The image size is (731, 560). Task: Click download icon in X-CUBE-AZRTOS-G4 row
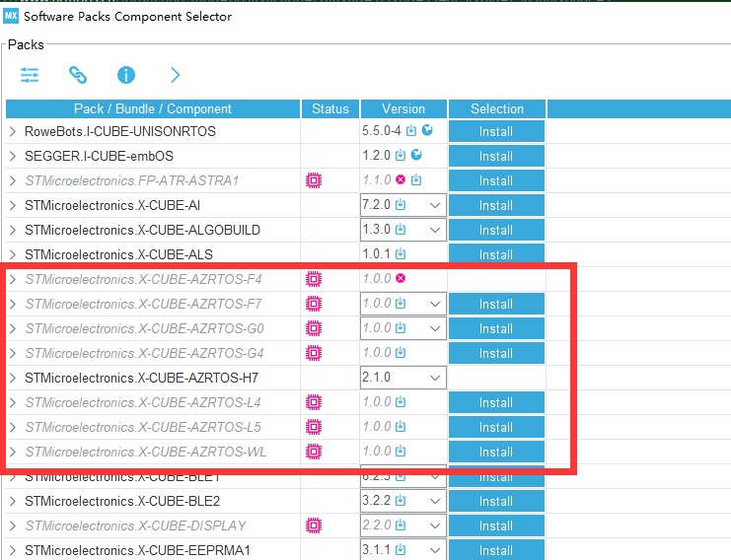[400, 353]
